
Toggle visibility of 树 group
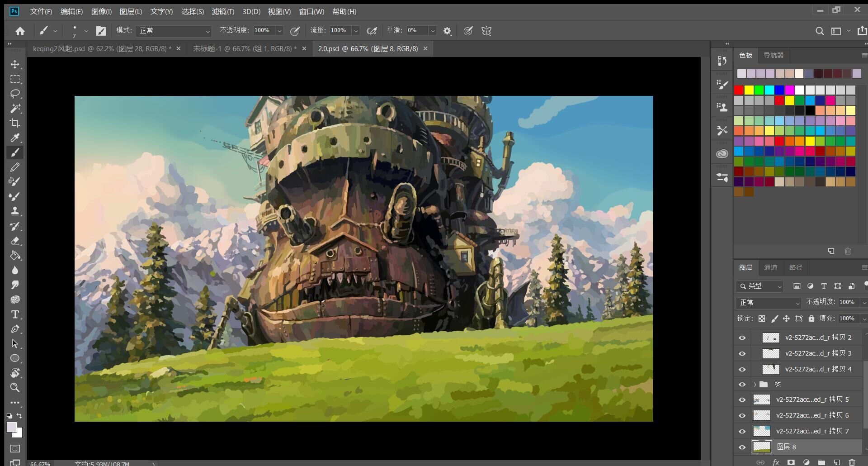[742, 385]
